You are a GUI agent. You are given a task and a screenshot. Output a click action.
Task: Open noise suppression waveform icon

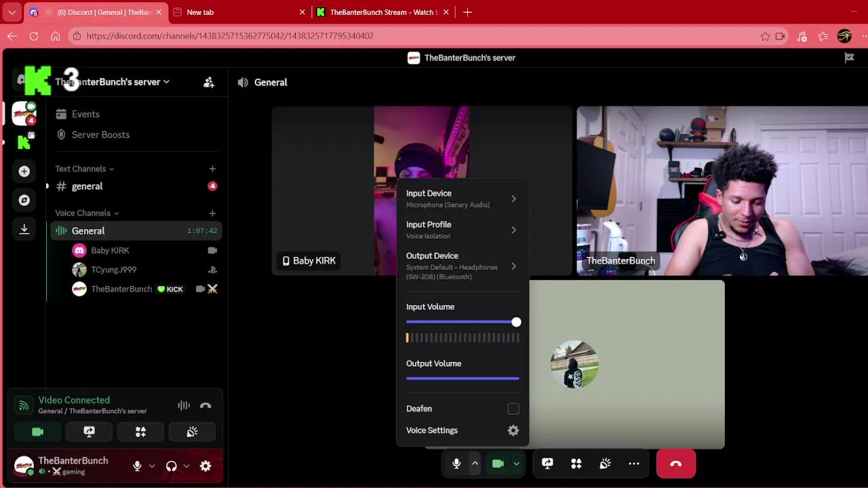[x=184, y=405]
